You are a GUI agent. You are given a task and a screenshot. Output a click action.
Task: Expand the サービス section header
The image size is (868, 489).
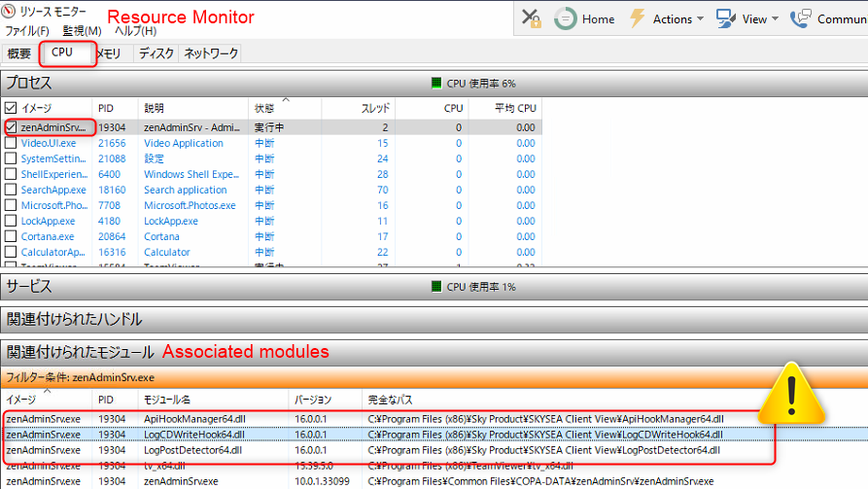pos(434,287)
